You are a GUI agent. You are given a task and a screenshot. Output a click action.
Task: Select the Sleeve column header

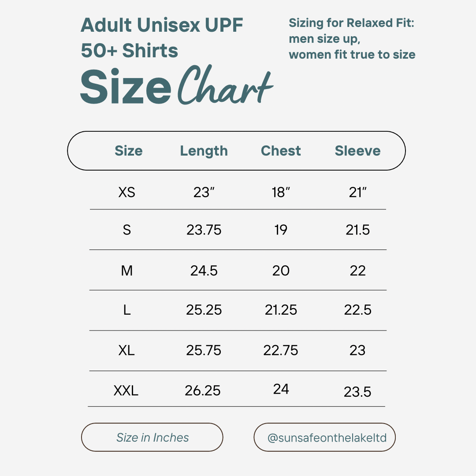(357, 151)
